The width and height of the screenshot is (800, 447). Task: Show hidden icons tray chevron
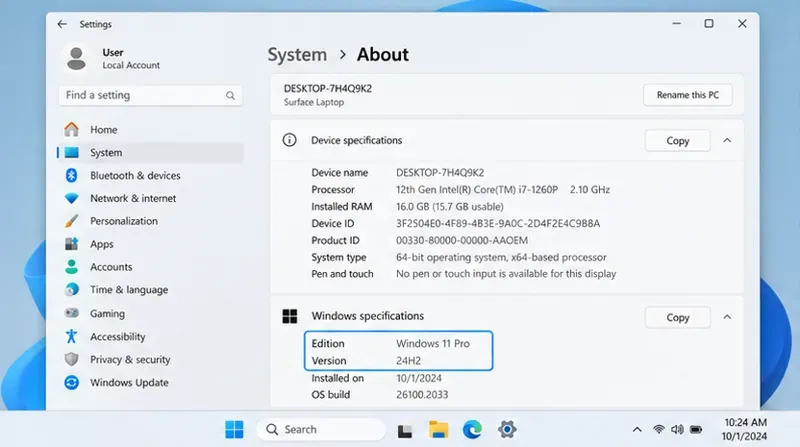pos(637,430)
